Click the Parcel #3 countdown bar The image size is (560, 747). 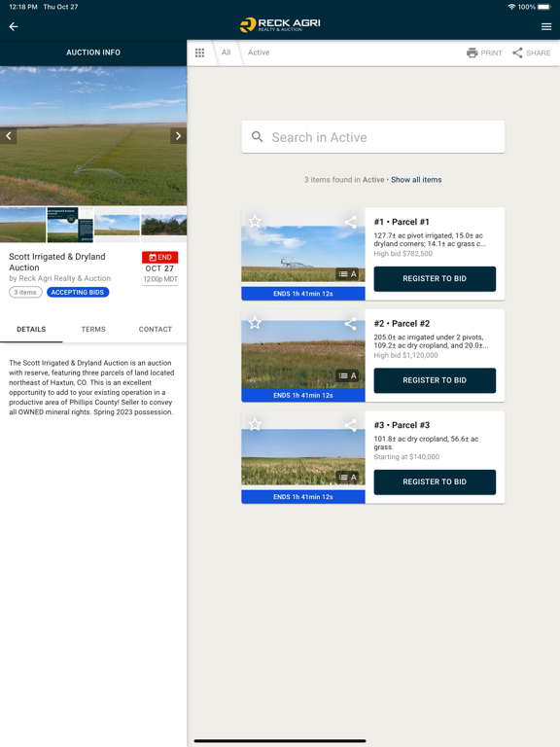point(303,497)
